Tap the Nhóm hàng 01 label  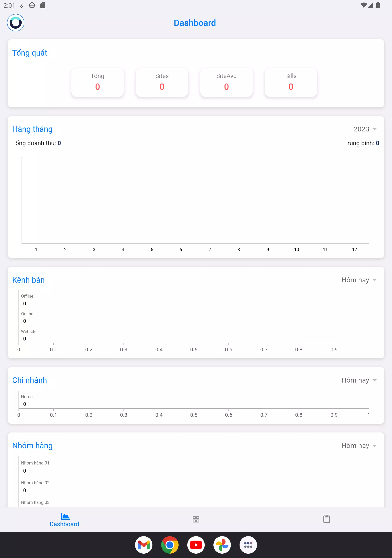point(35,463)
